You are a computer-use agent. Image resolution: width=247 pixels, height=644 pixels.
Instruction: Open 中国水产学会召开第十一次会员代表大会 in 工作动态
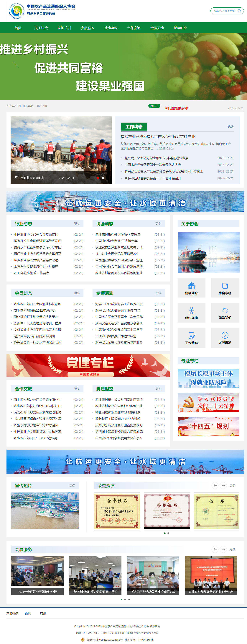(x=153, y=165)
